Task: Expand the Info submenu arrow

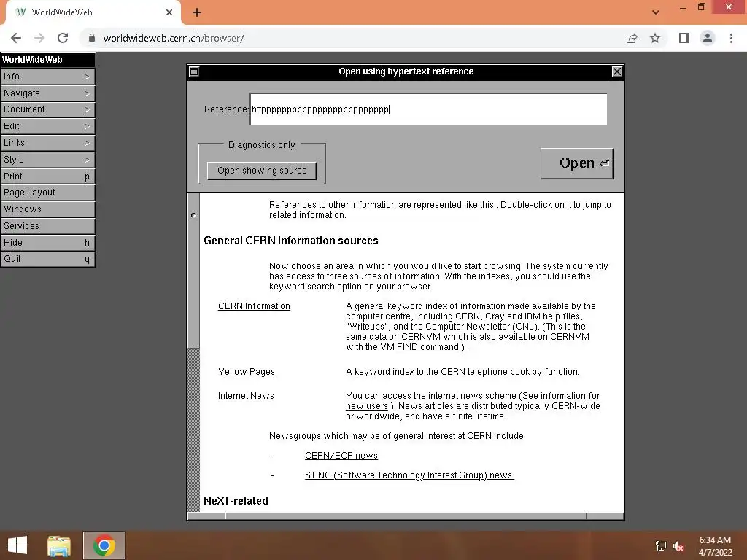Action: coord(87,77)
